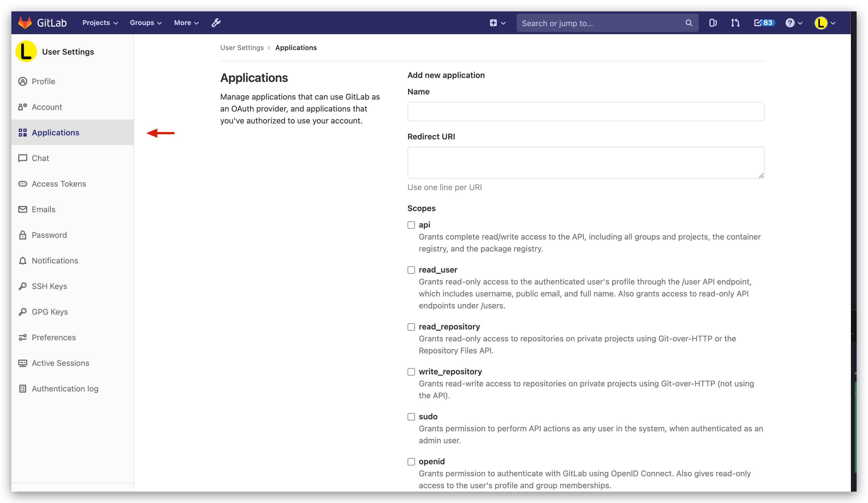This screenshot has height=503, width=868.
Task: Click the issues icon near the search bar
Action: [x=713, y=23]
